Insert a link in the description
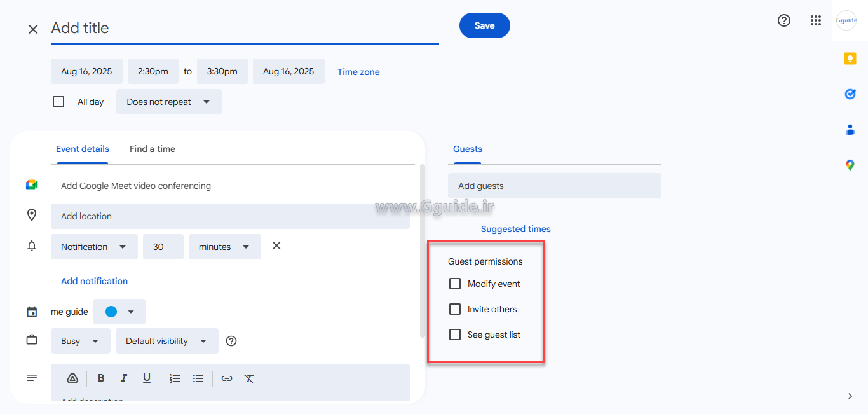Viewport: 868px width, 414px height. [x=226, y=378]
